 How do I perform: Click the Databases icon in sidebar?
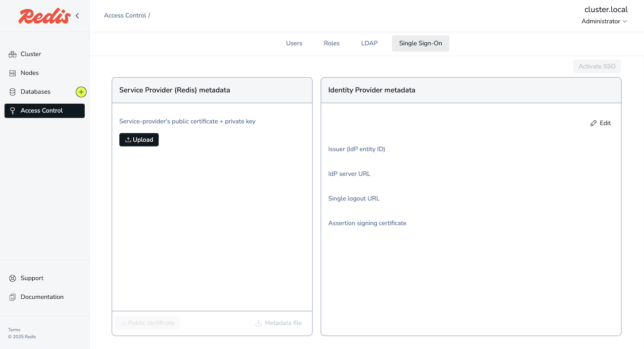pyautogui.click(x=13, y=92)
